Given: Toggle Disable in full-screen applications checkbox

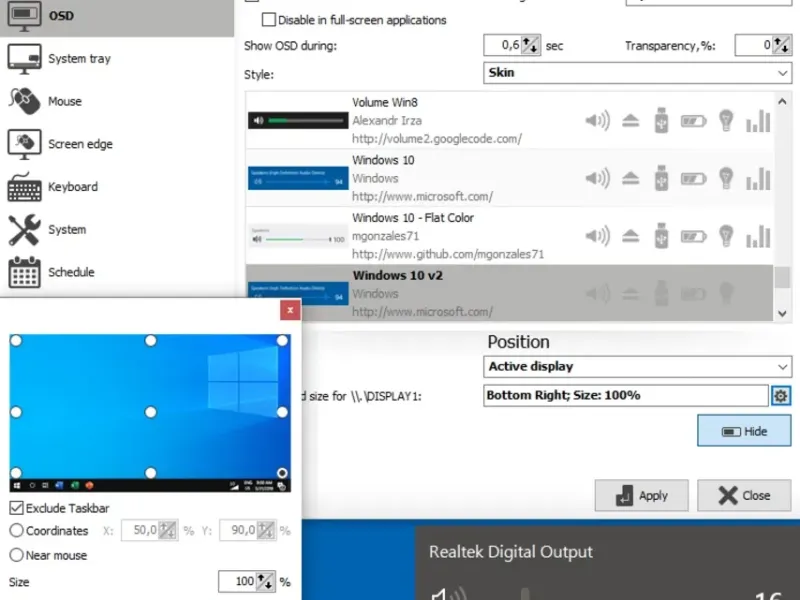Looking at the screenshot, I should pos(268,20).
